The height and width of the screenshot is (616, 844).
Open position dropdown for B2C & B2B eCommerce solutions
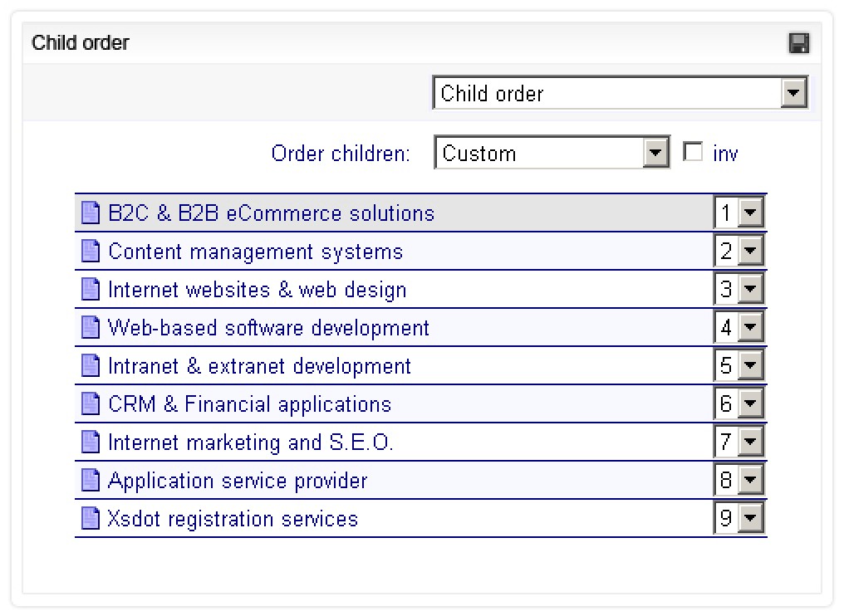(x=752, y=212)
